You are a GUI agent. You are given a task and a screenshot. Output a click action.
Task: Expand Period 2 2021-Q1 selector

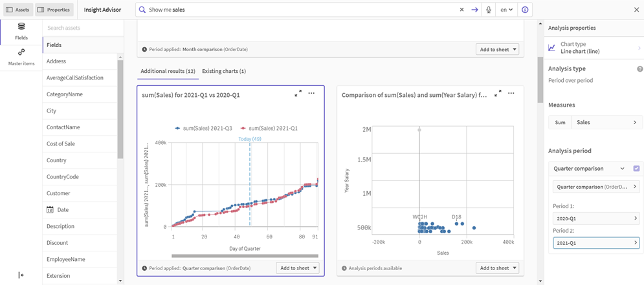click(x=595, y=243)
